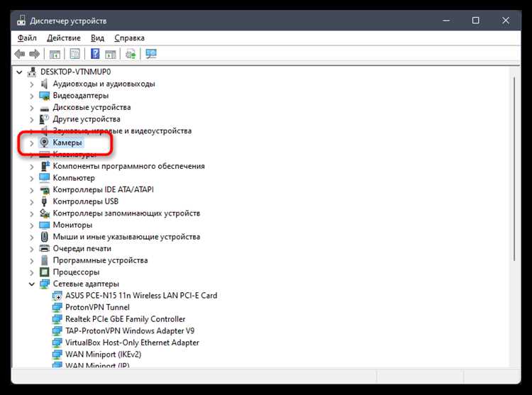The width and height of the screenshot is (532, 395).
Task: Click the vertical scrollbar thumb of device tree
Action: coord(515,169)
